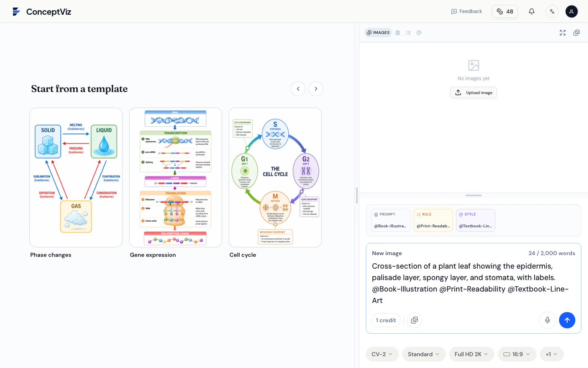Go to next templates with right arrow

pos(316,89)
